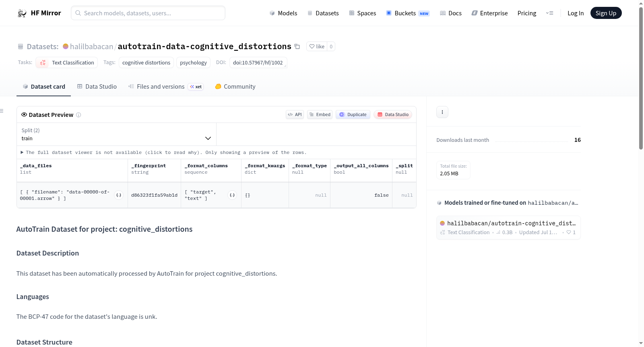Click the Dataset Structure heading
This screenshot has height=347, width=644.
pyautogui.click(x=44, y=342)
